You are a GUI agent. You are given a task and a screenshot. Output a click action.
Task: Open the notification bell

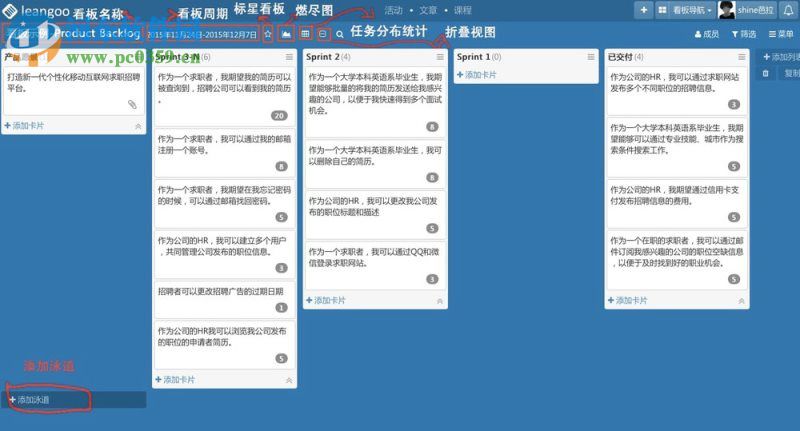coord(788,10)
